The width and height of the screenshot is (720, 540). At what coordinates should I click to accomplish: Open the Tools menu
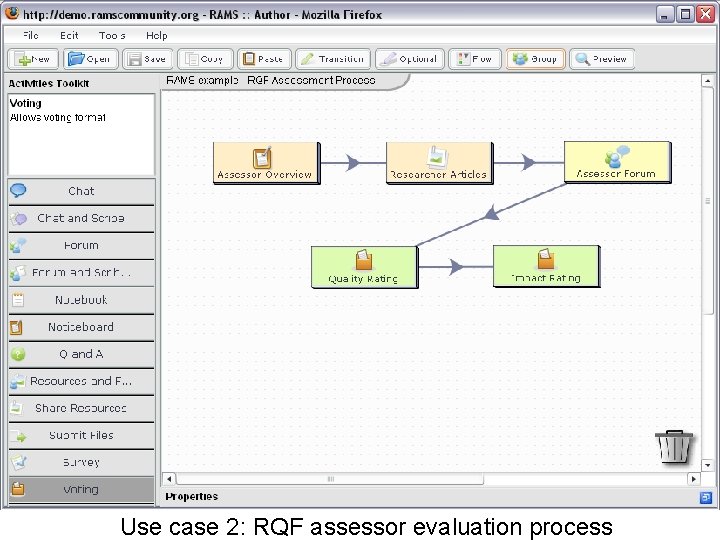(112, 35)
